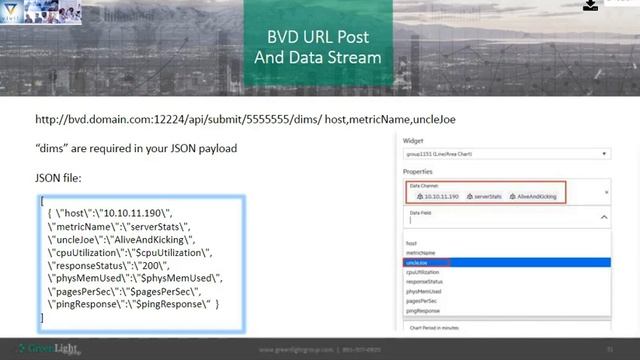Image resolution: width=640 pixels, height=360 pixels.
Task: Select the serverStats data channel tag
Action: click(x=484, y=197)
